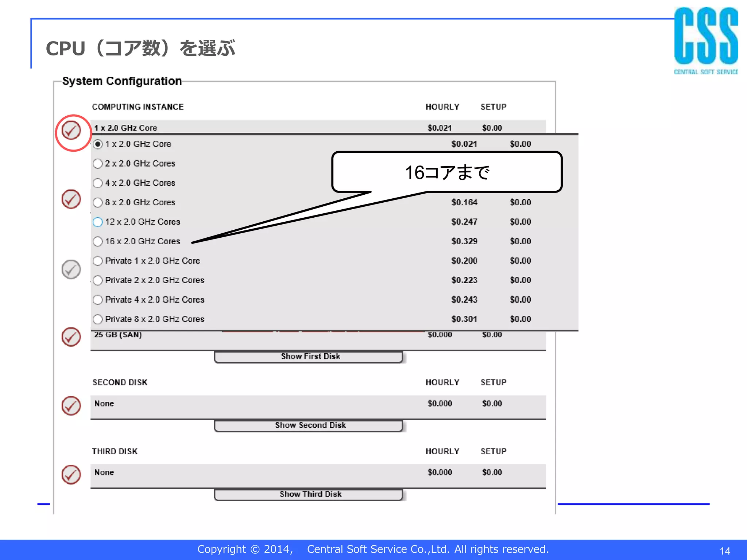Click the THIRD DISK section heading
Viewport: 747px width, 560px height.
115,451
